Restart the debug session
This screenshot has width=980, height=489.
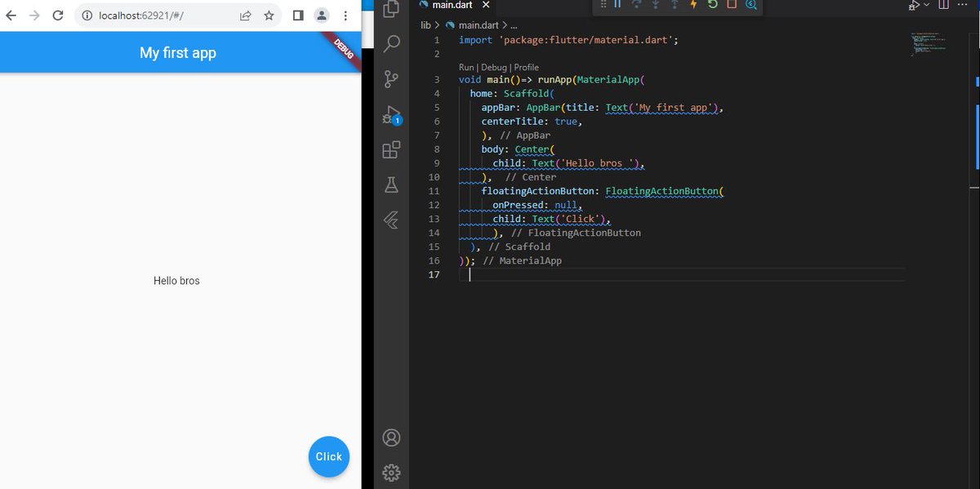pos(713,5)
